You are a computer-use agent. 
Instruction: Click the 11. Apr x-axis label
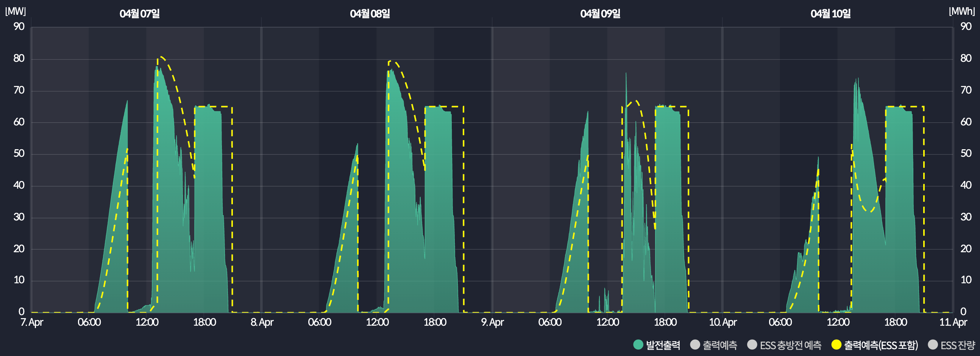tap(953, 322)
